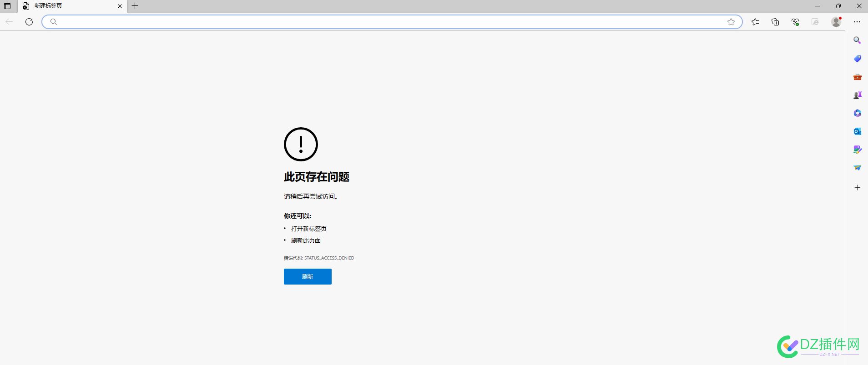Image resolution: width=868 pixels, height=365 pixels.
Task: Open the Collections icon
Action: coord(775,22)
